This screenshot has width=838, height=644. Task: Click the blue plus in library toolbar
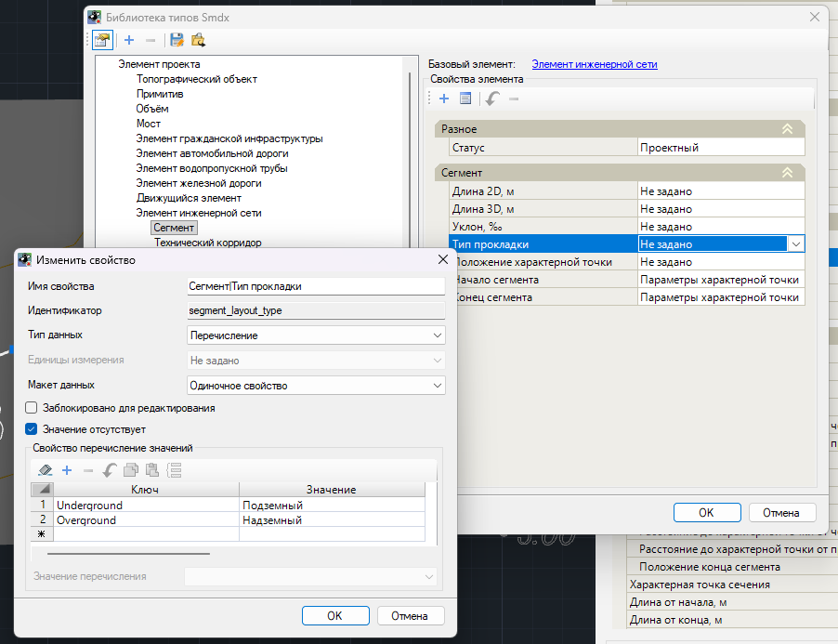tap(129, 40)
